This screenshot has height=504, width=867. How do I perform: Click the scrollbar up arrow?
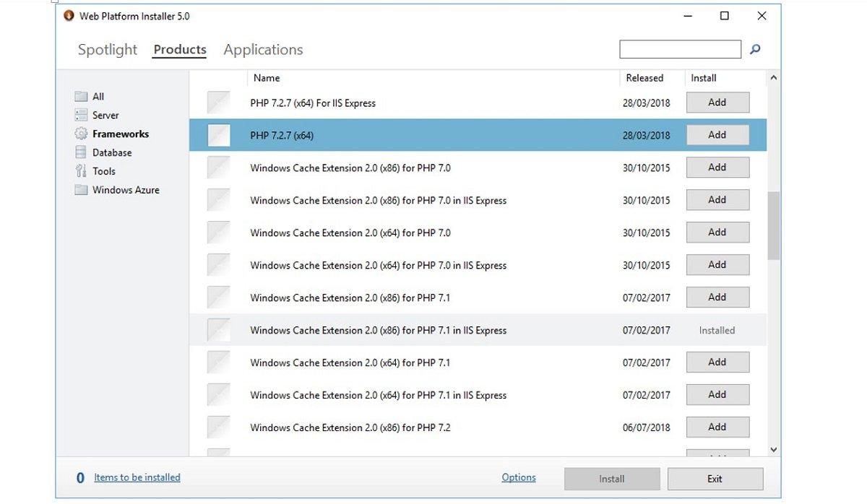tap(774, 77)
